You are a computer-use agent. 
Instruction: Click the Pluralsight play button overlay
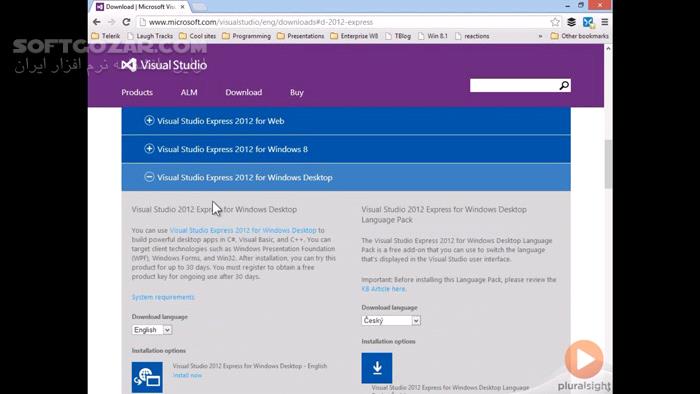click(x=584, y=359)
